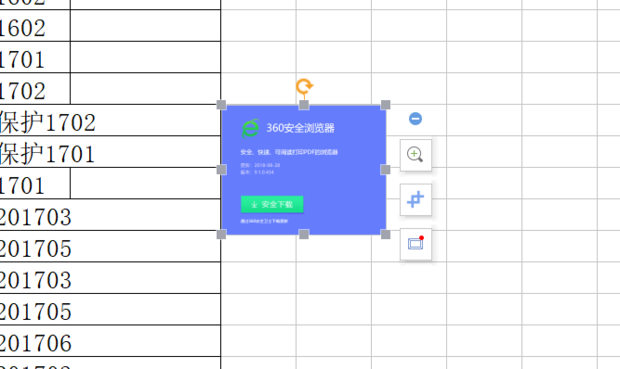Select the cell containing 1602
Viewport: 620px width, 369px height.
pyautogui.click(x=35, y=26)
